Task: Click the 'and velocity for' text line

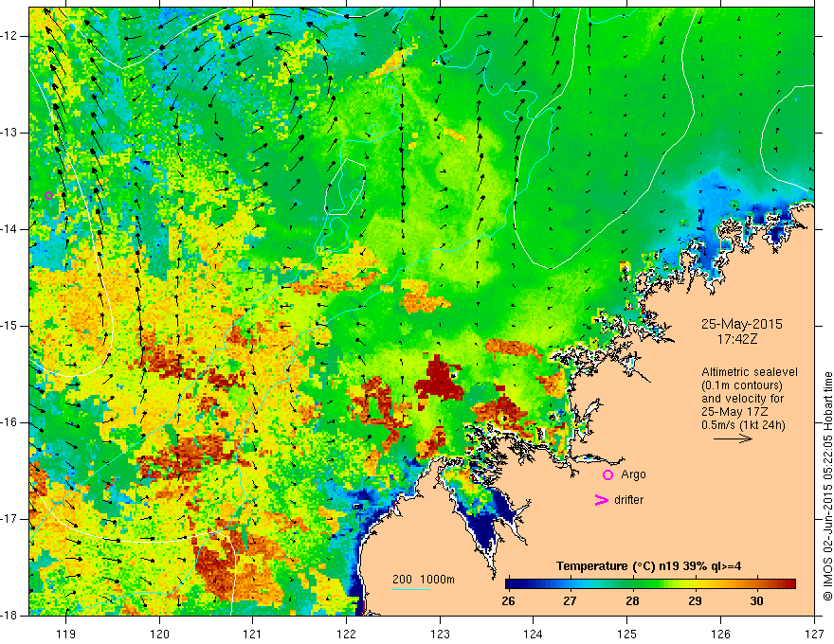Action: (742, 399)
